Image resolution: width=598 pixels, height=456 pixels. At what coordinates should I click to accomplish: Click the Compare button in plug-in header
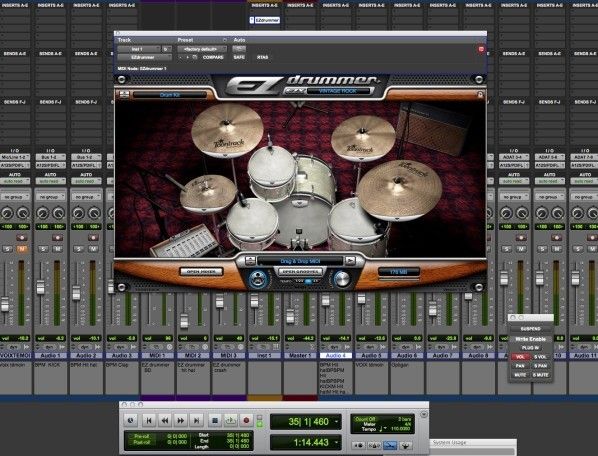tap(213, 57)
